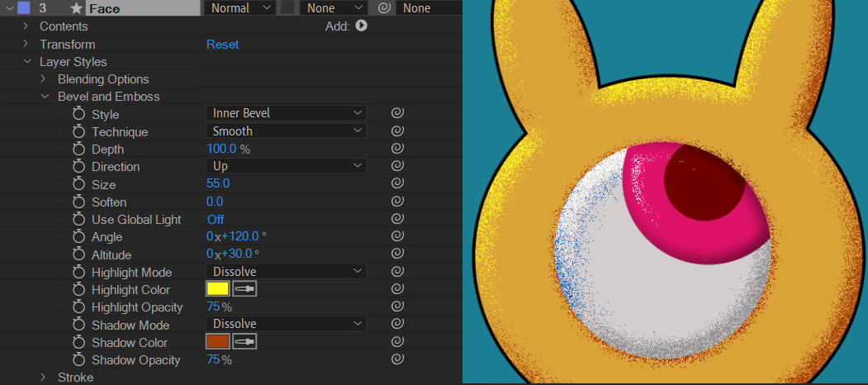
Task: Open the parent None dropdown
Action: point(429,7)
